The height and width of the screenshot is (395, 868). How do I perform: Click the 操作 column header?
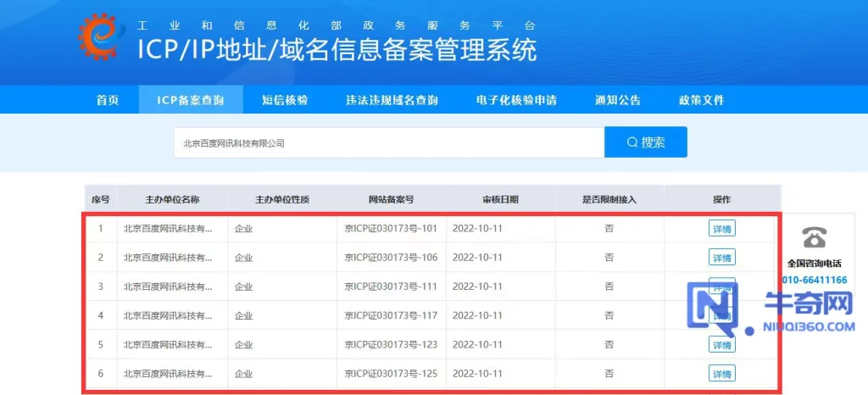point(722,200)
